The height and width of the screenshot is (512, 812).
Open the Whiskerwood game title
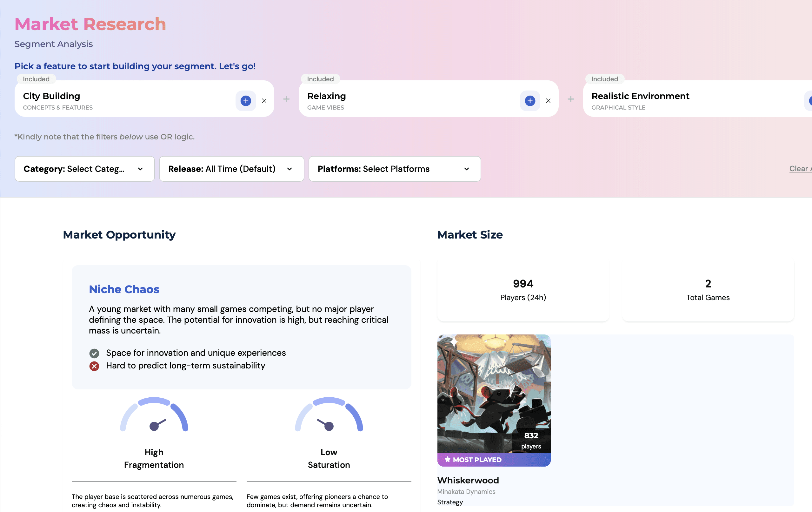468,480
